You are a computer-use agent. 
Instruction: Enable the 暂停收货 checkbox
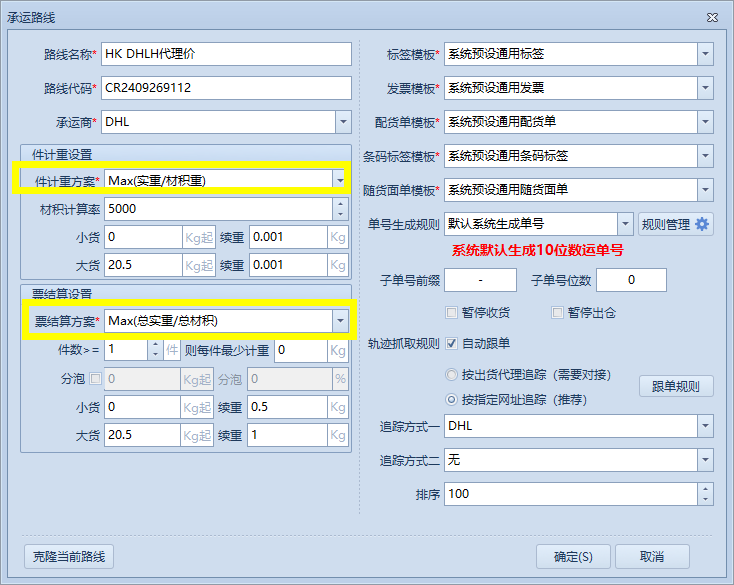pos(452,312)
